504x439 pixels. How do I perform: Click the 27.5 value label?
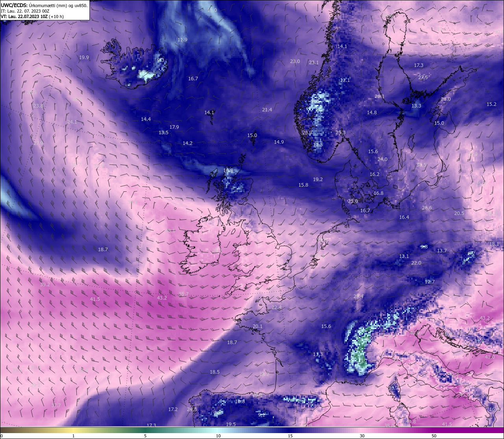(x=423, y=78)
